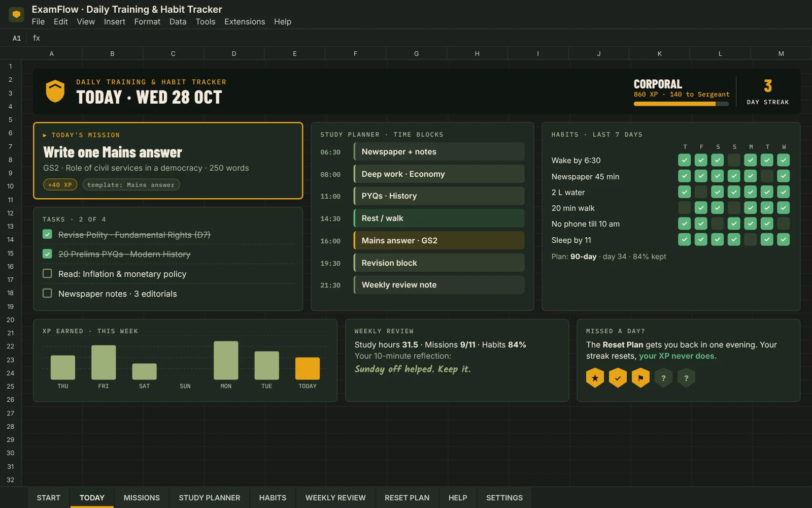The height and width of the screenshot is (508, 812).
Task: Select the flag badge hexagon
Action: pyautogui.click(x=640, y=378)
